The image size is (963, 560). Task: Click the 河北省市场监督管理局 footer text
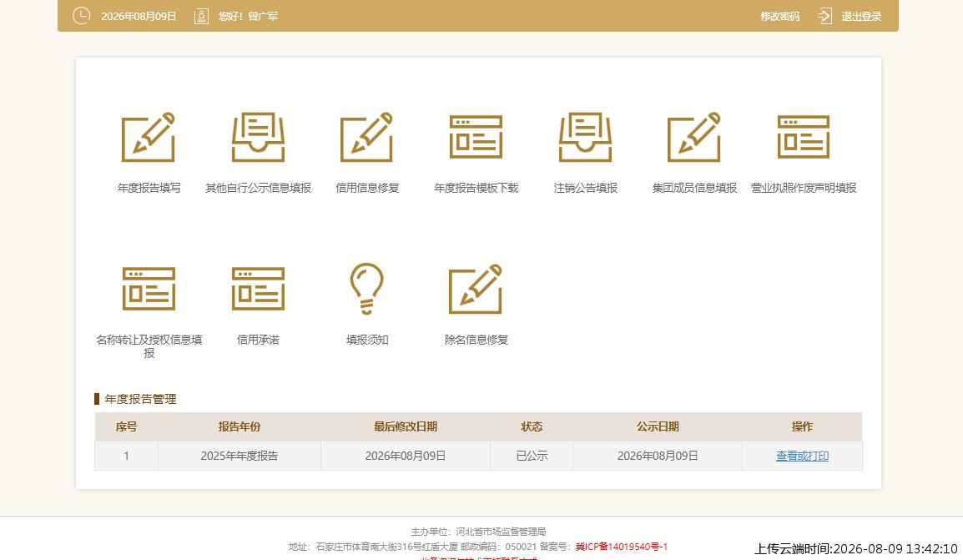[x=501, y=532]
